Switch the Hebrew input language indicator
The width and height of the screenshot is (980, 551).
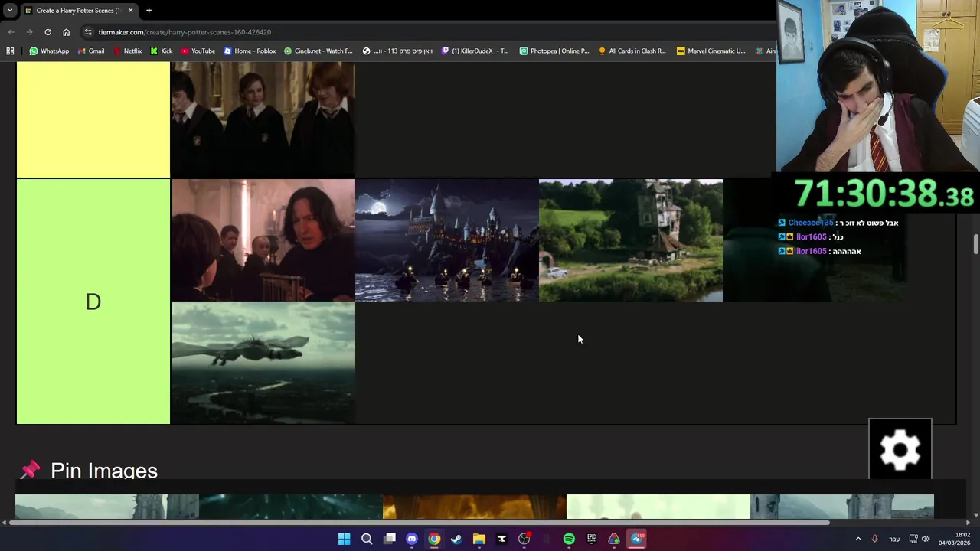click(894, 539)
